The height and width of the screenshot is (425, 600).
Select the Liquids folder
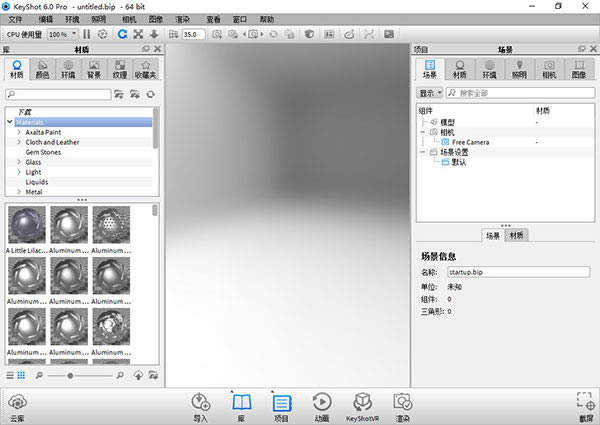(37, 182)
